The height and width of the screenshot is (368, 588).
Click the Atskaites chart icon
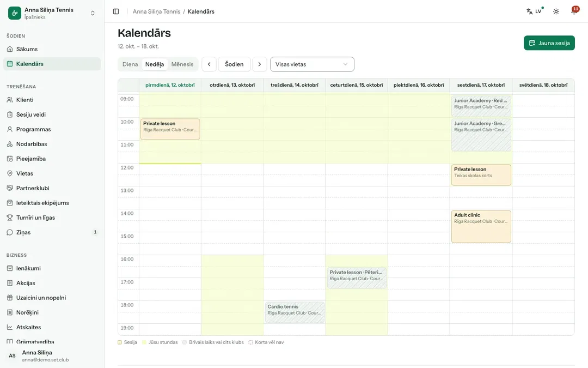[10, 327]
